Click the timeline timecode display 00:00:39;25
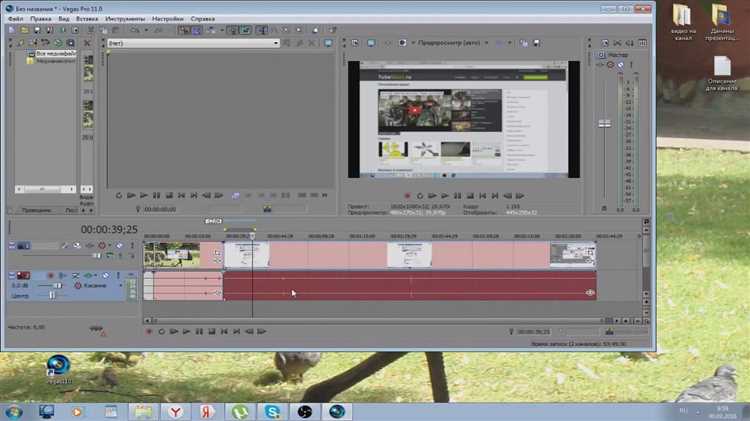 click(109, 228)
